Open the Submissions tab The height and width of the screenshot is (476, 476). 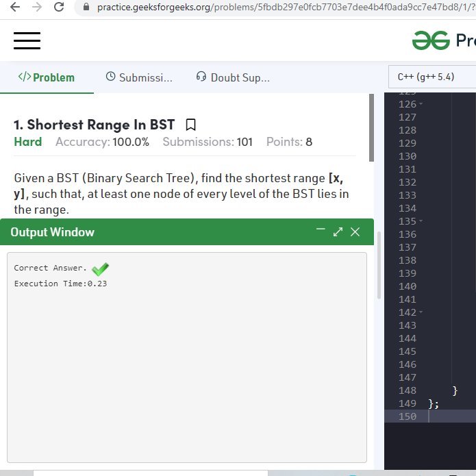pyautogui.click(x=139, y=77)
